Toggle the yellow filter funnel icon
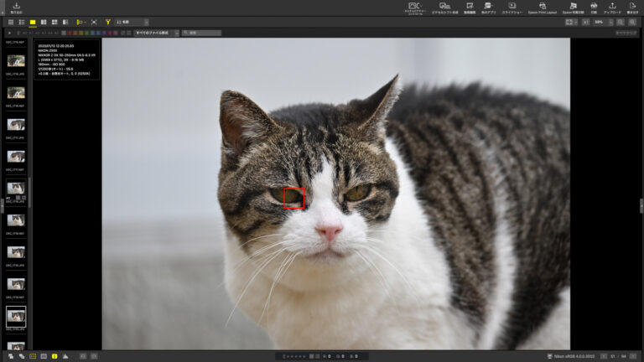644x362 pixels. [107, 22]
